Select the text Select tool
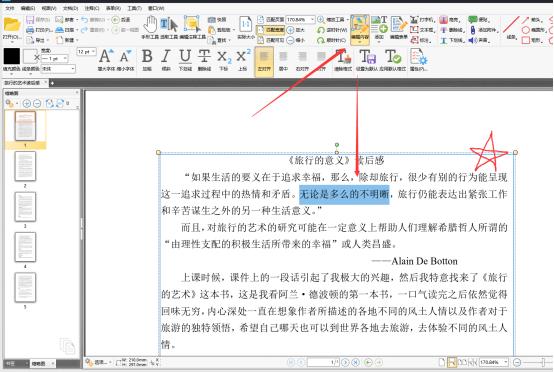Viewport: 554px width, 372px height. (x=169, y=25)
